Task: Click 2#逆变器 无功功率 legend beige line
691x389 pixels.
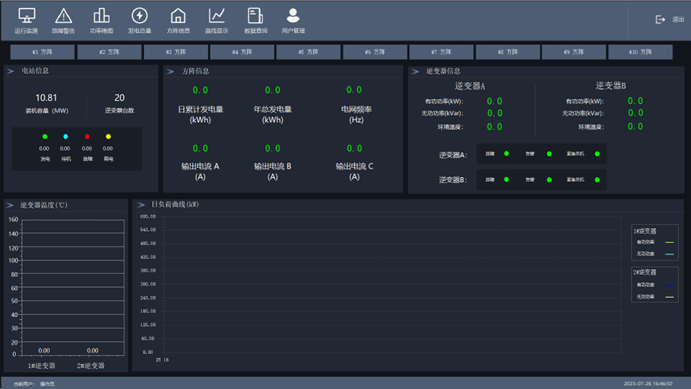Action: (669, 297)
